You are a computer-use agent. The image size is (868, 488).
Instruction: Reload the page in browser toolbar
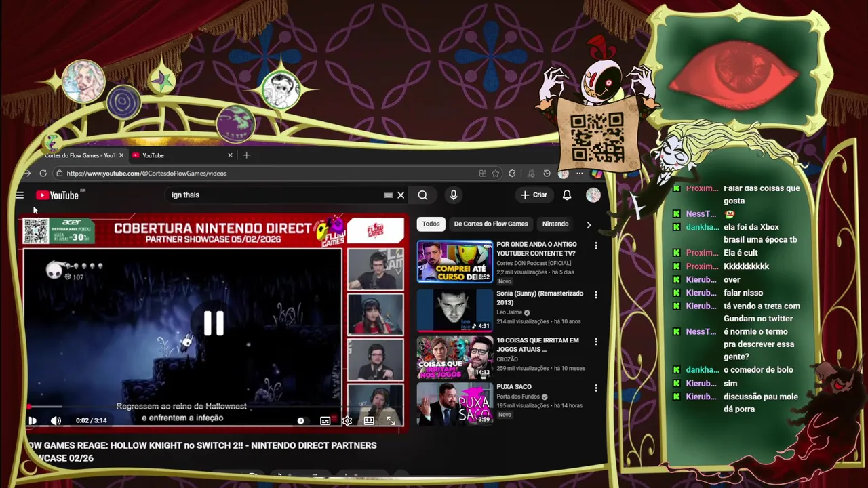coord(43,174)
